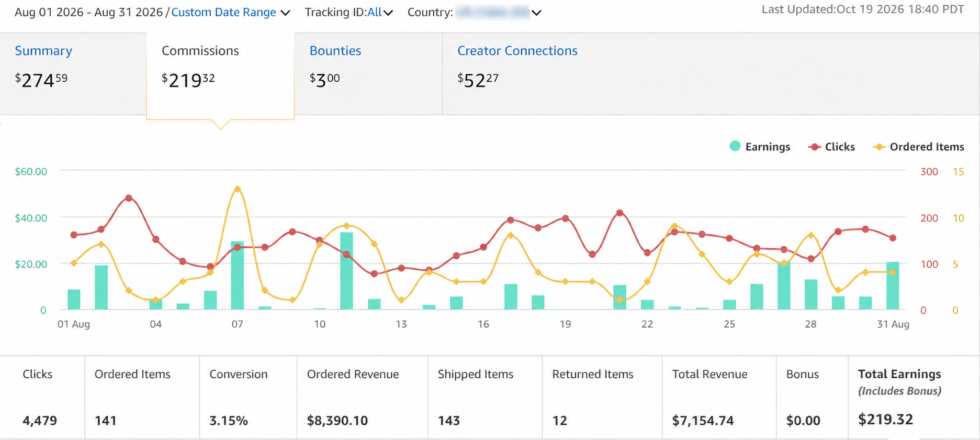Click the 11 Aug tallest earnings bar
Screen dimensions: 980x440
point(346,271)
